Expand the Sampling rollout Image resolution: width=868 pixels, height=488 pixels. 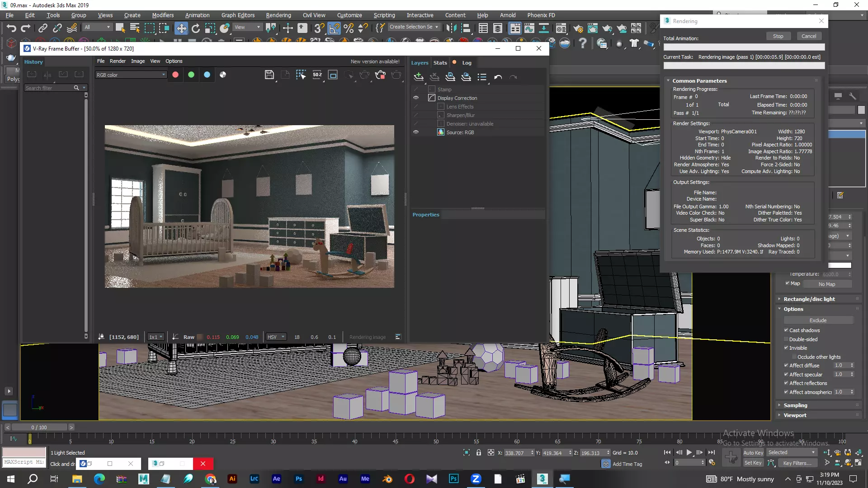click(795, 405)
